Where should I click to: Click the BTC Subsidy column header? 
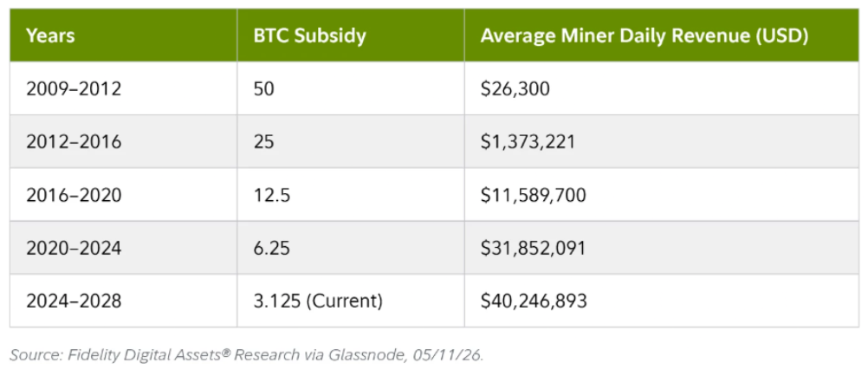point(351,36)
